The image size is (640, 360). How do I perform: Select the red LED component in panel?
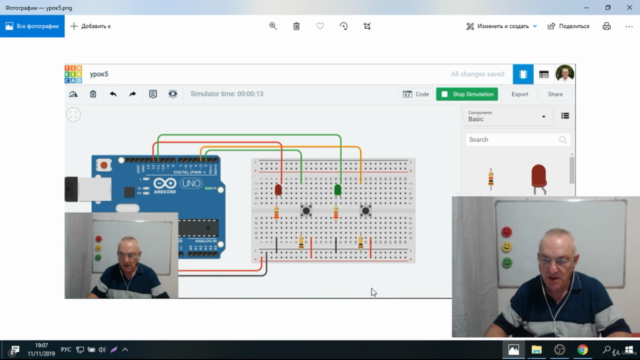click(x=539, y=180)
